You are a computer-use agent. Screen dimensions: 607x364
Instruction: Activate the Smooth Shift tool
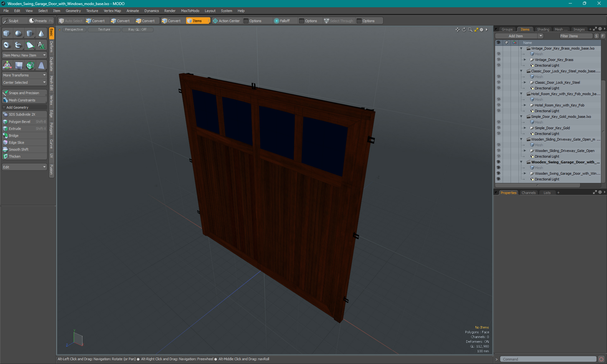click(24, 149)
